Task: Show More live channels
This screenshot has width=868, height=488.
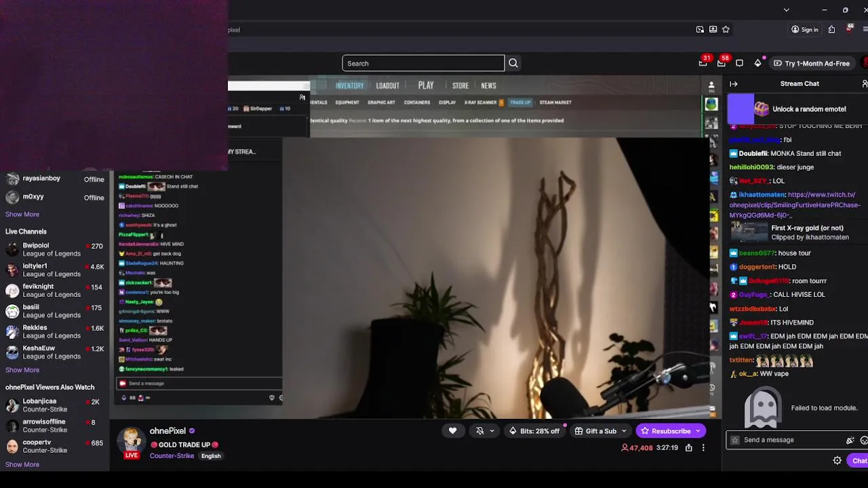Action: 22,370
